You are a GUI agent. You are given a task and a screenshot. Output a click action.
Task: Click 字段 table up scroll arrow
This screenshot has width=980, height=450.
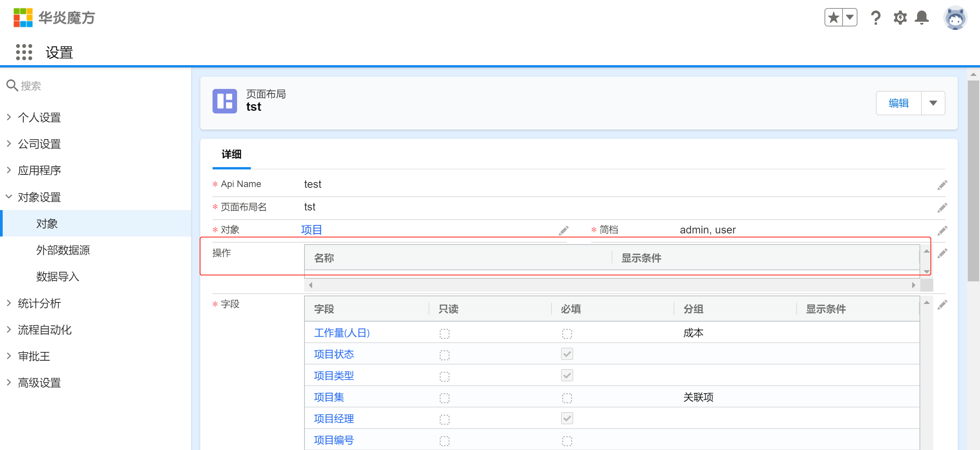pyautogui.click(x=926, y=302)
